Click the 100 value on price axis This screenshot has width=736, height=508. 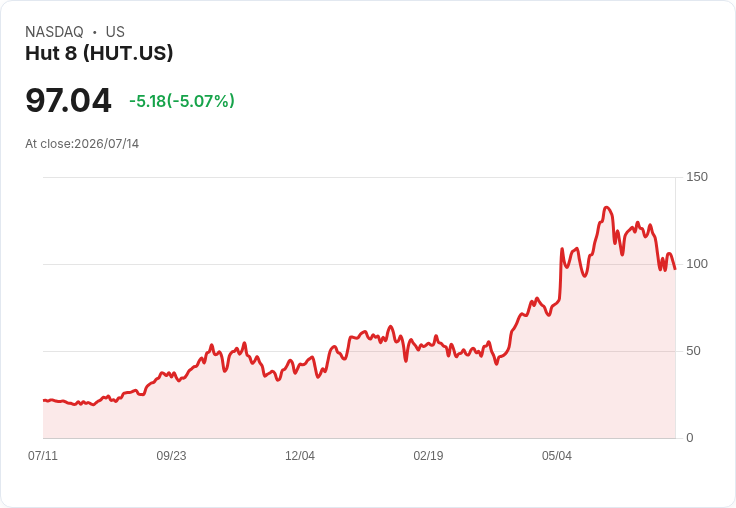click(x=697, y=264)
